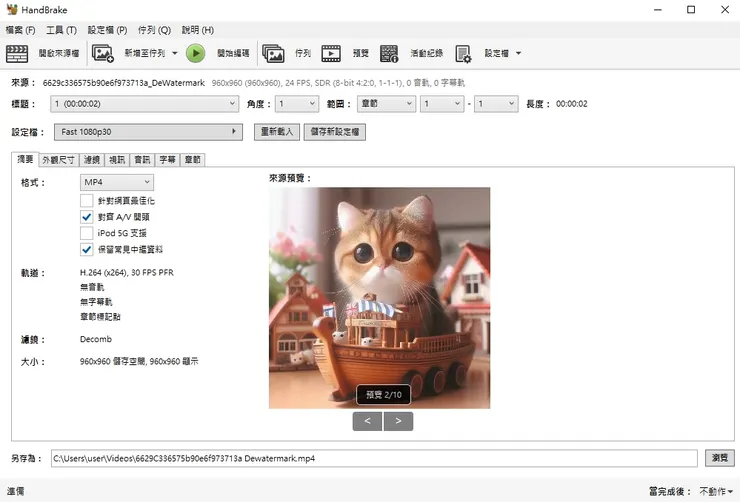Image resolution: width=740 pixels, height=502 pixels.
Task: Click the Presets toolbar label
Action: 497,53
